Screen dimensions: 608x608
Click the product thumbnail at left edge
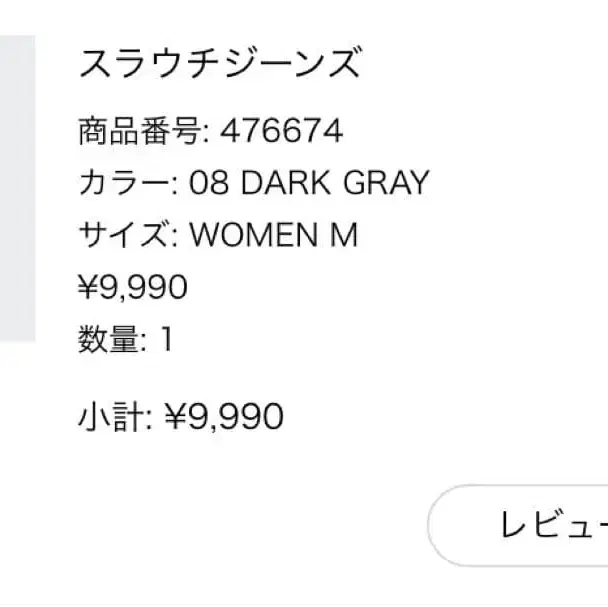pyautogui.click(x=17, y=190)
